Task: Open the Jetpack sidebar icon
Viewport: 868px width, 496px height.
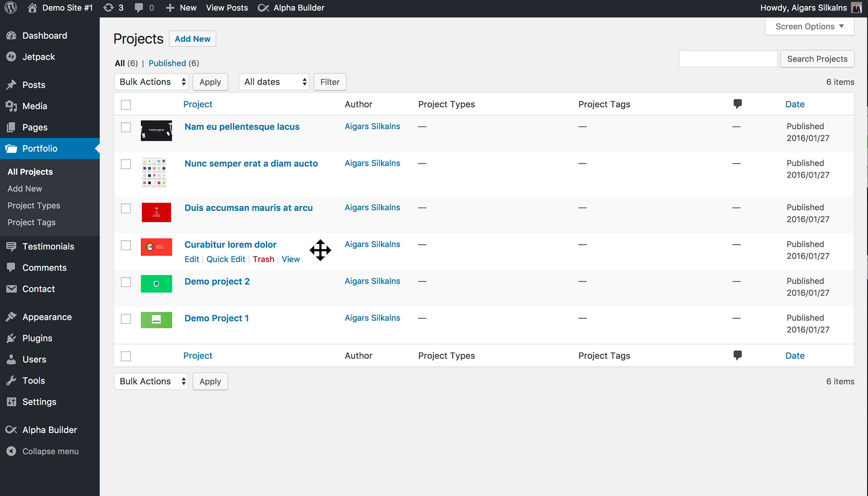Action: point(12,57)
